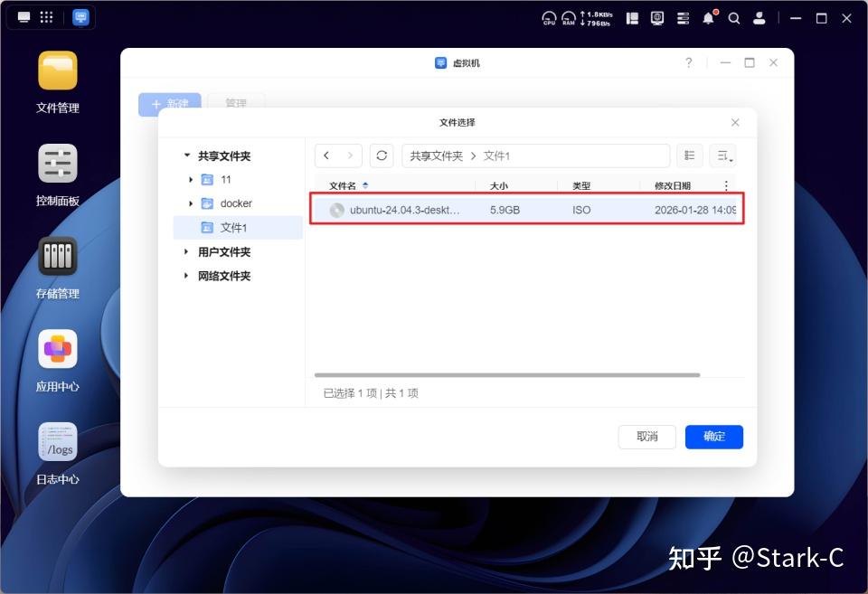The image size is (868, 594).
Task: Click the desktop view icon in top bar
Action: (x=24, y=18)
